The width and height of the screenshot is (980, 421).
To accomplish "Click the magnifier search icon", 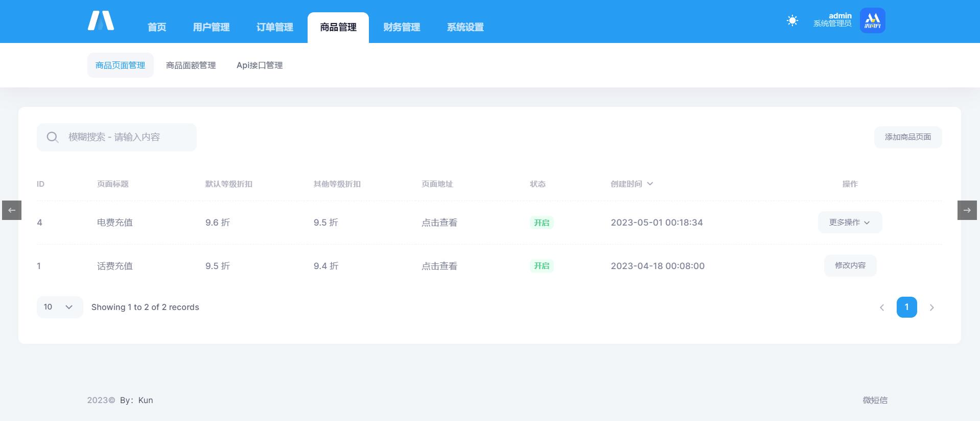I will tap(52, 137).
